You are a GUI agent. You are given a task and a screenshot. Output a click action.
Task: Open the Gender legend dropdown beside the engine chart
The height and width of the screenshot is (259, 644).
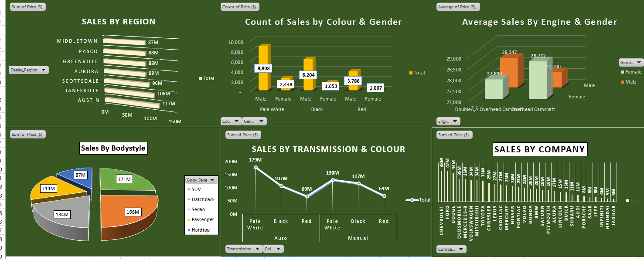[630, 63]
